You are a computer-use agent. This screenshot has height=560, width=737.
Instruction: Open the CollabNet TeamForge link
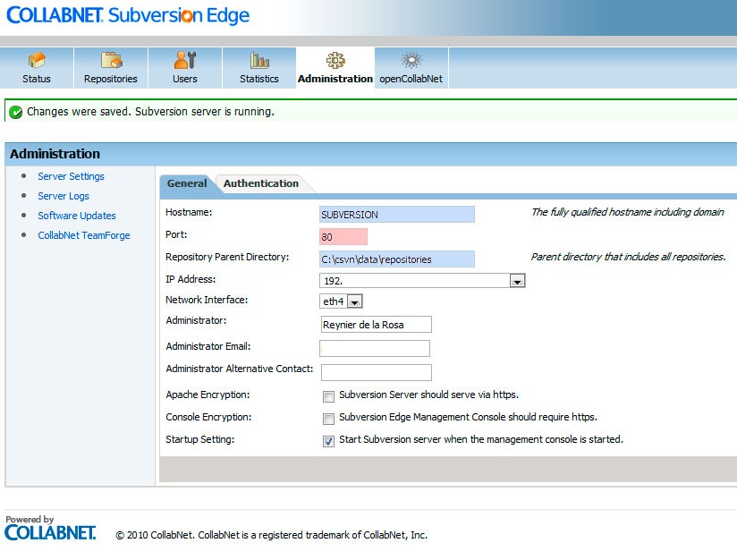(84, 235)
